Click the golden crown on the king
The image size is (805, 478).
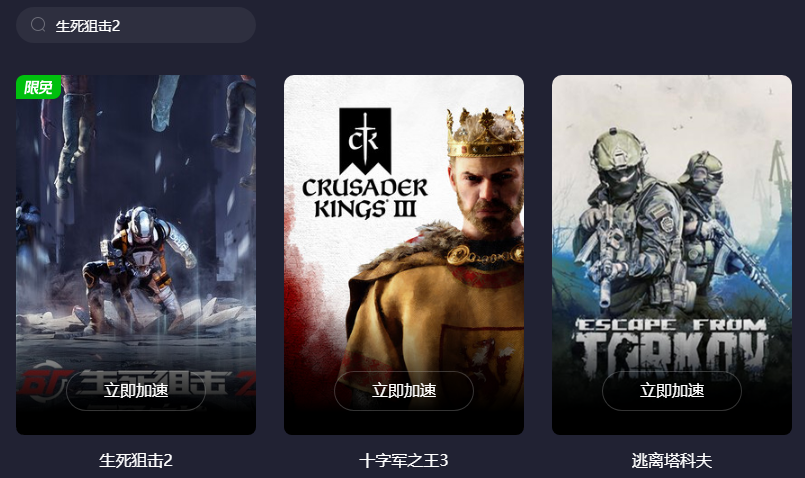(485, 132)
